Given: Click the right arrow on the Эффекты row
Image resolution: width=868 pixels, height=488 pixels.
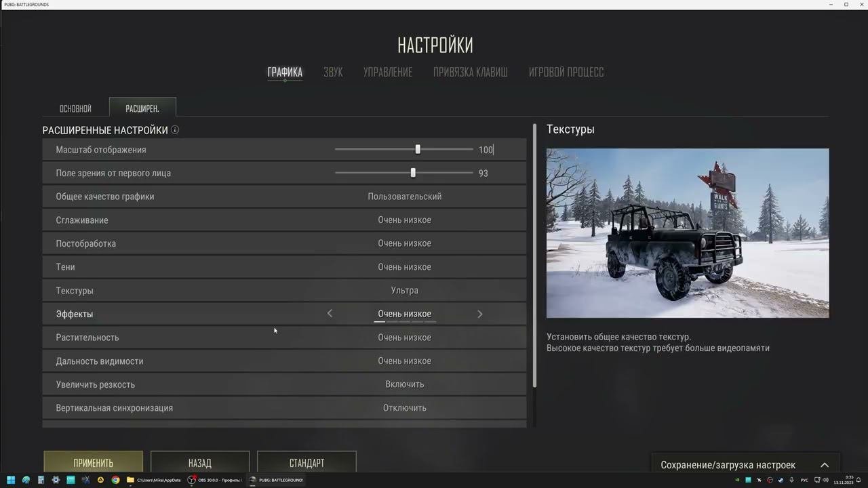Looking at the screenshot, I should tap(480, 314).
